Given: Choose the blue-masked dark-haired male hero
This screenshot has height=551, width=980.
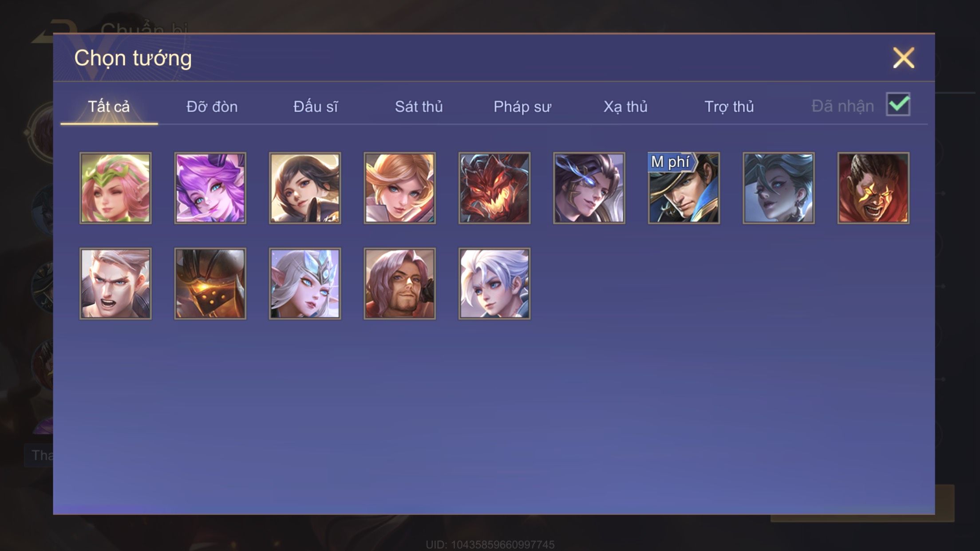Looking at the screenshot, I should point(589,188).
